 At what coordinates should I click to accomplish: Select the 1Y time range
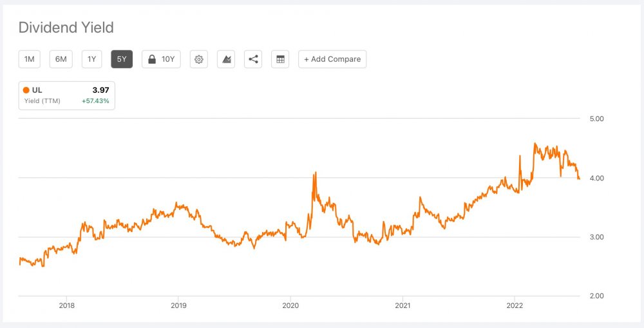(91, 59)
